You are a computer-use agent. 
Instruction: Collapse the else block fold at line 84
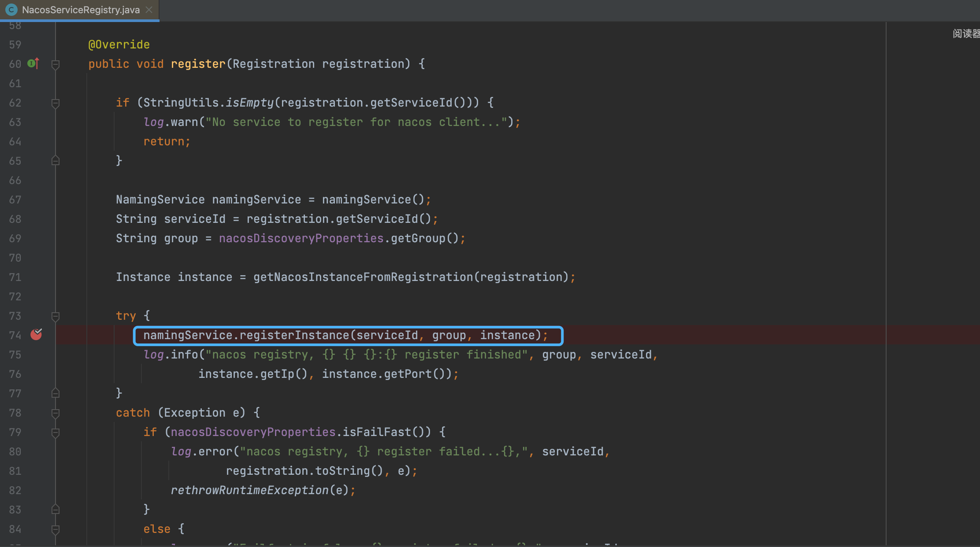56,529
